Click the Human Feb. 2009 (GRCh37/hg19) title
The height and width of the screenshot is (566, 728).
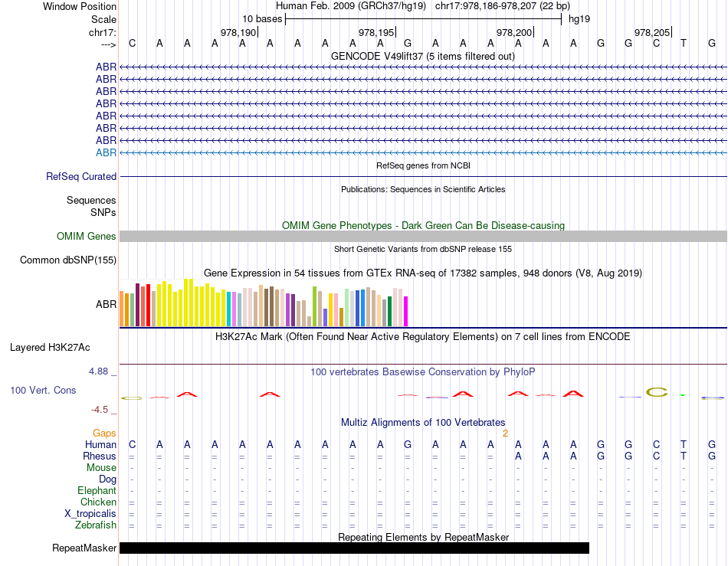coord(350,6)
